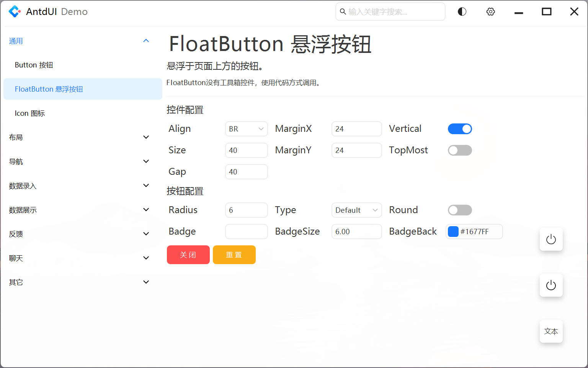Open the Type dropdown showing Default
588x368 pixels.
356,210
